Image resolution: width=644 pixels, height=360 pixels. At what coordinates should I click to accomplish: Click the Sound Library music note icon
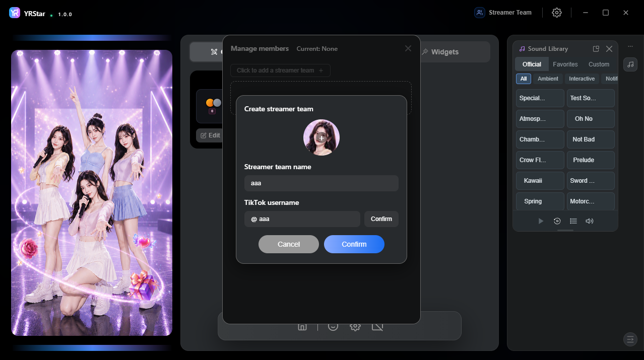click(x=522, y=49)
